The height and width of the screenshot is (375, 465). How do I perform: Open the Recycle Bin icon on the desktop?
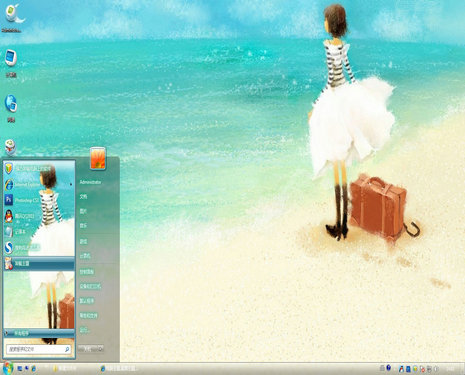click(x=11, y=147)
